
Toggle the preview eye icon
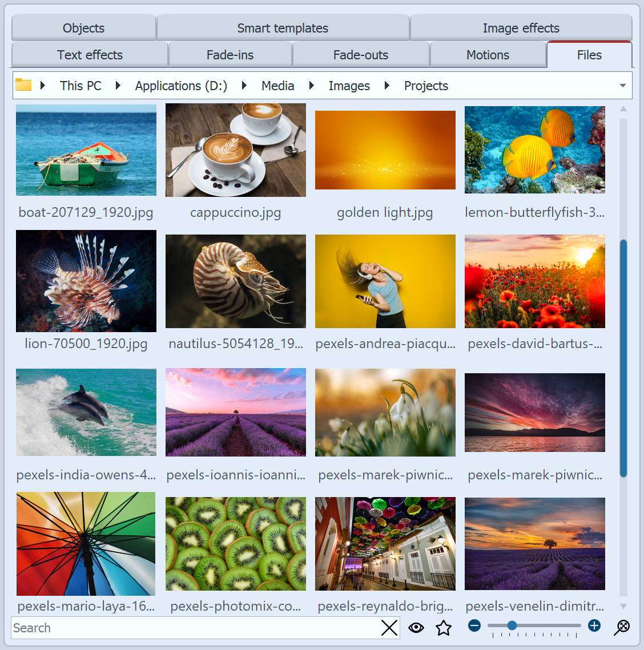point(416,627)
